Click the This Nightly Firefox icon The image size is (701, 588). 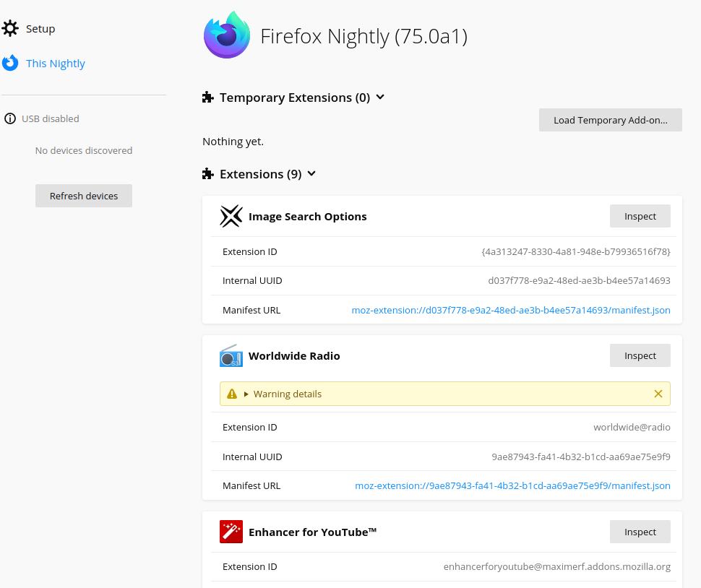coord(10,63)
